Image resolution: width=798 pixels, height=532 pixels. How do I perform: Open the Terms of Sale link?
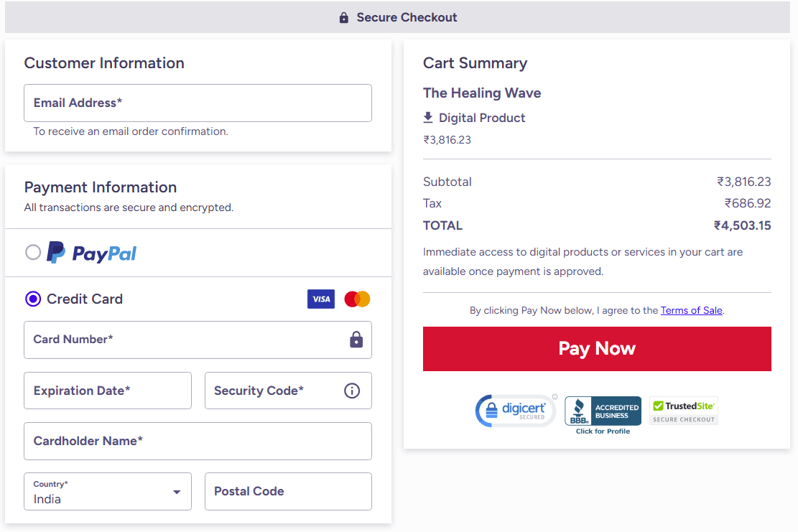coord(692,311)
